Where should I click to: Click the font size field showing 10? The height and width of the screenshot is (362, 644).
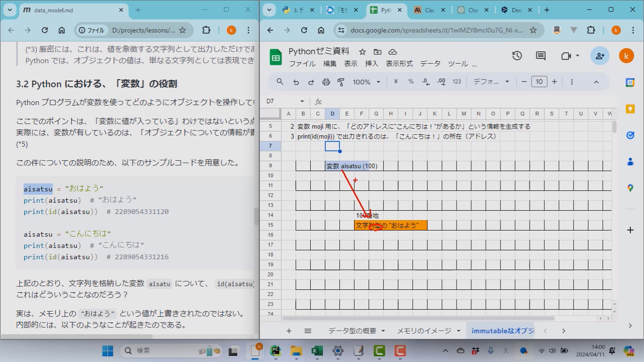click(x=539, y=82)
